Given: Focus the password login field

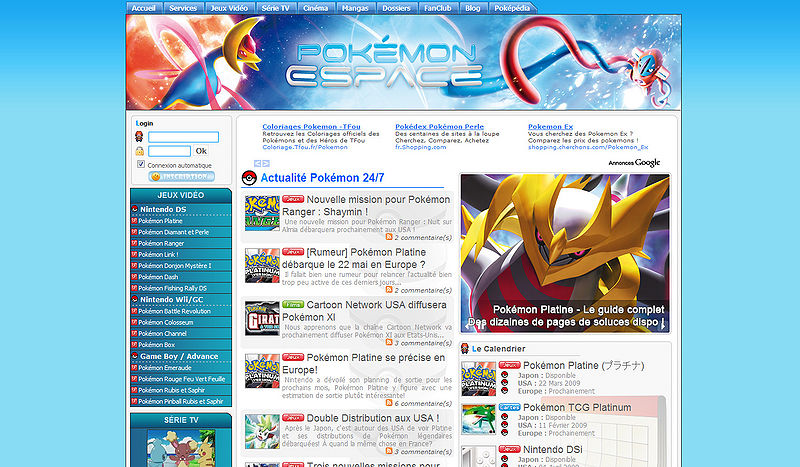Looking at the screenshot, I should click(169, 151).
